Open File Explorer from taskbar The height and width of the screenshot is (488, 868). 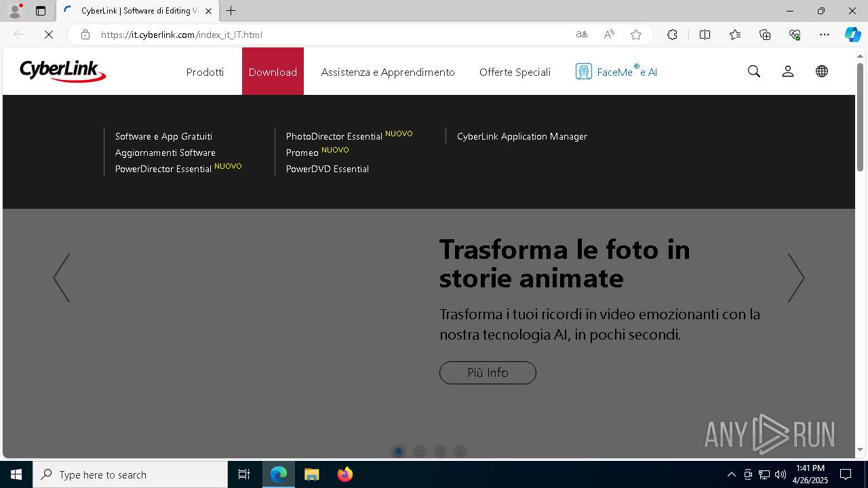pyautogui.click(x=311, y=474)
